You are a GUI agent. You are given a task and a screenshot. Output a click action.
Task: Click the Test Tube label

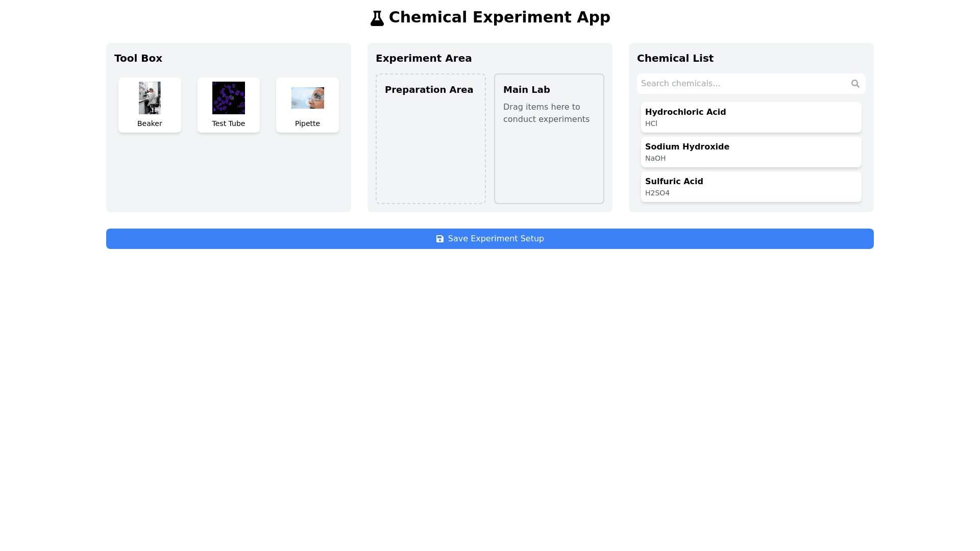click(228, 123)
